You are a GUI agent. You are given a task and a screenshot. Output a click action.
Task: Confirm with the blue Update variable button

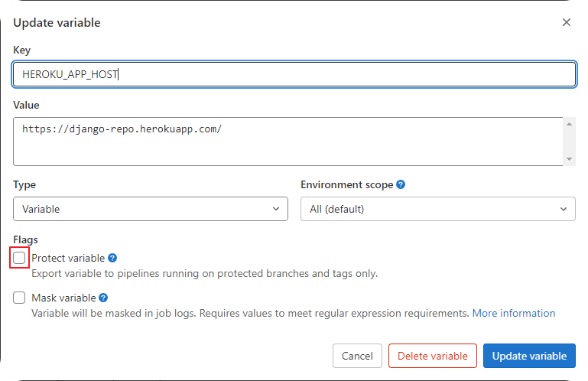[529, 356]
